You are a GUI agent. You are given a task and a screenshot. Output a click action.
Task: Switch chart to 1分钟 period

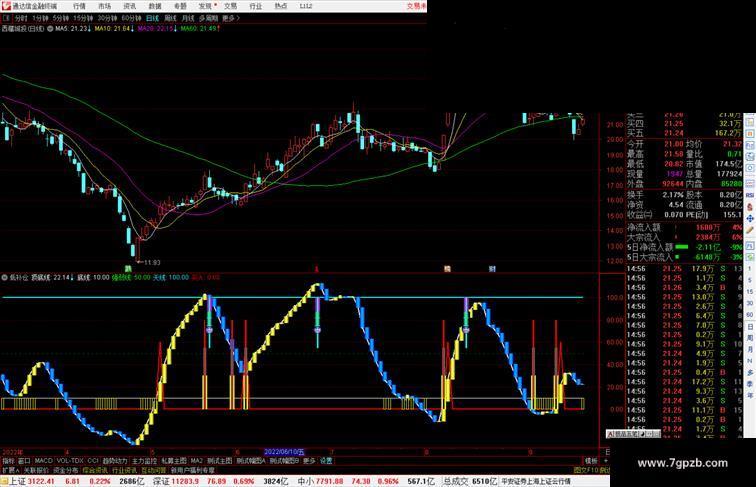pyautogui.click(x=40, y=18)
